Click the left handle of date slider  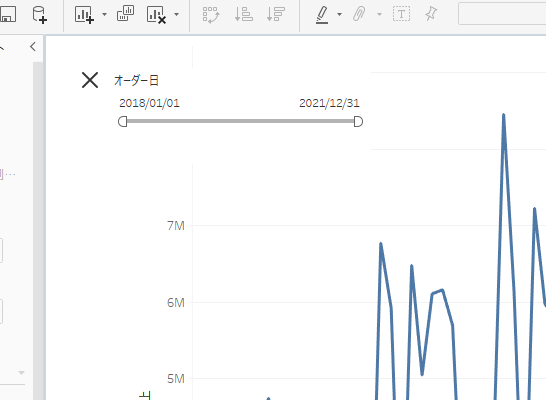tap(123, 121)
